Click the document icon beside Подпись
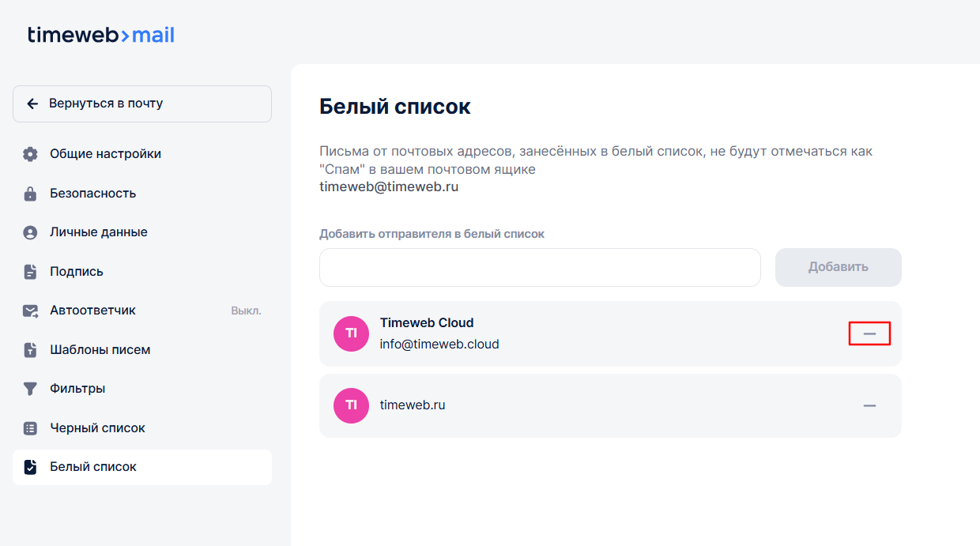This screenshot has height=546, width=980. (x=30, y=272)
